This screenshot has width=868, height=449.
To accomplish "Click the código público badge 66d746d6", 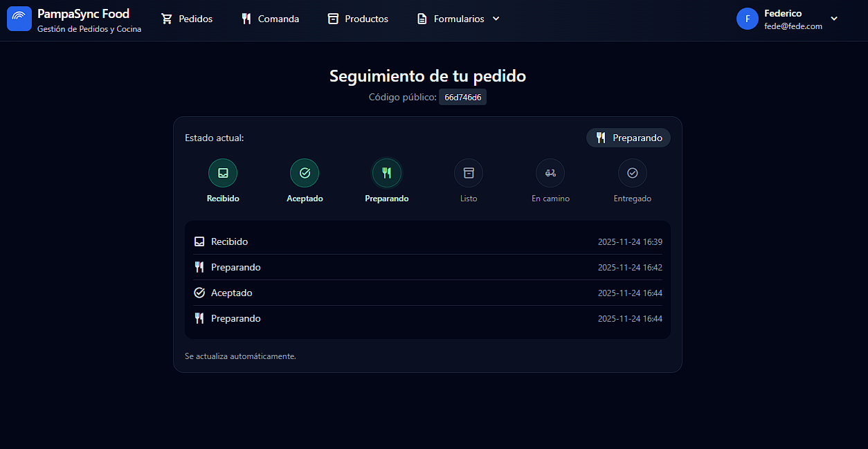I will point(462,97).
